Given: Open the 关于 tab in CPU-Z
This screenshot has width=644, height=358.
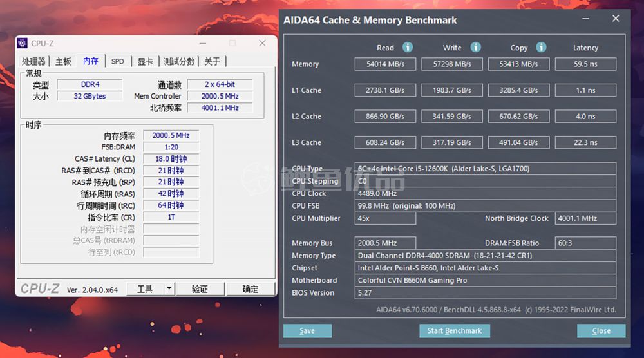Looking at the screenshot, I should [x=212, y=62].
